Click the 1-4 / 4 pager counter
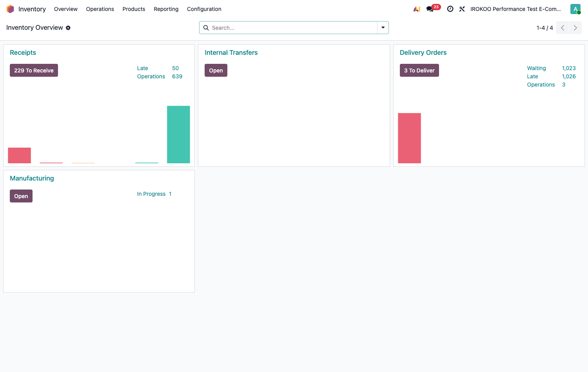The height and width of the screenshot is (372, 588). (545, 28)
